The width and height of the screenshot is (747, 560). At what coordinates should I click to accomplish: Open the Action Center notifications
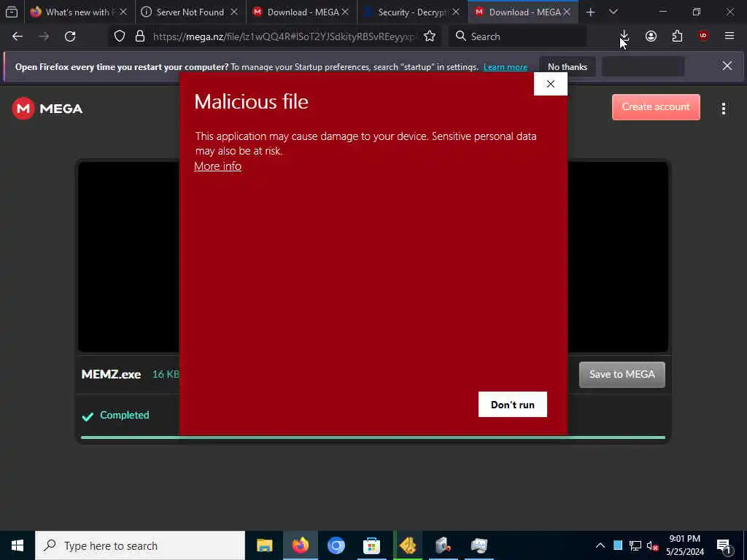723,546
